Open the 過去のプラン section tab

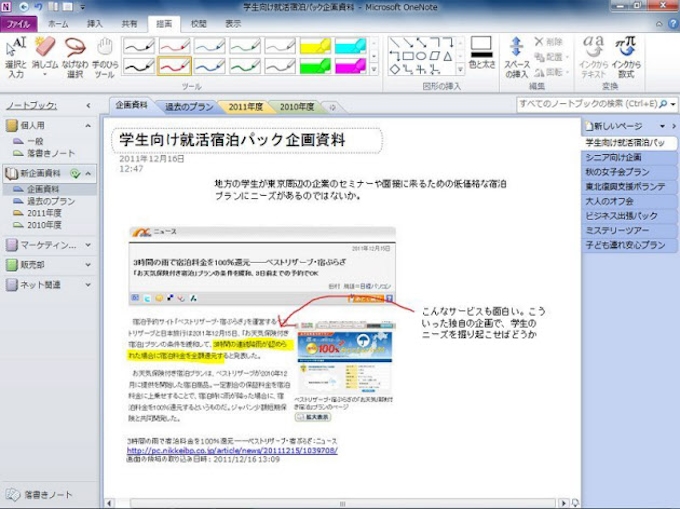pyautogui.click(x=189, y=105)
